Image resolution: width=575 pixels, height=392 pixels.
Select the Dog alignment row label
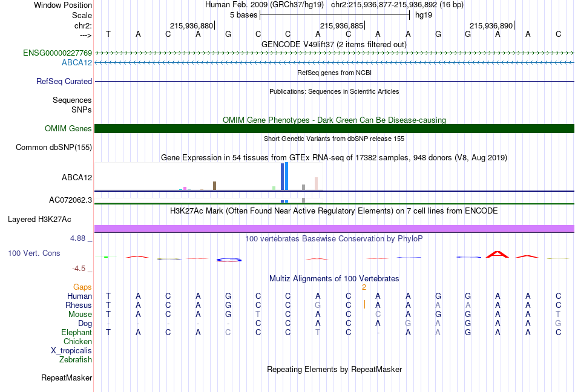tap(85, 324)
